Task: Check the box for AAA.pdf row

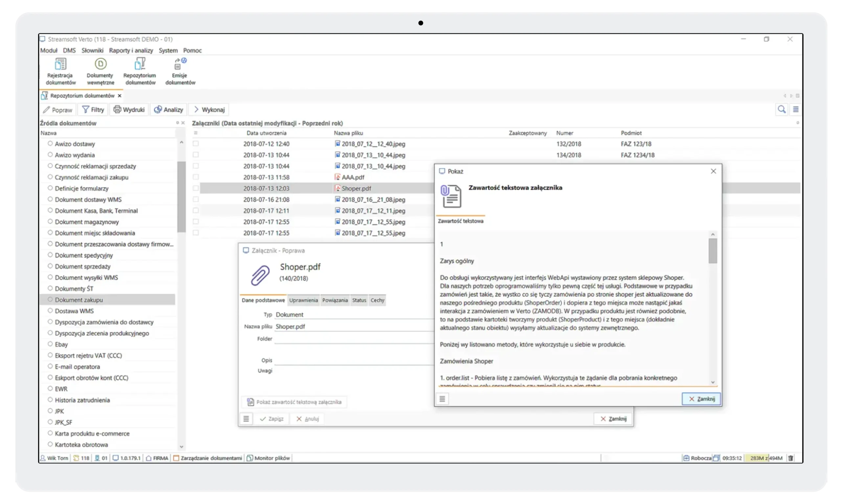Action: coord(196,177)
